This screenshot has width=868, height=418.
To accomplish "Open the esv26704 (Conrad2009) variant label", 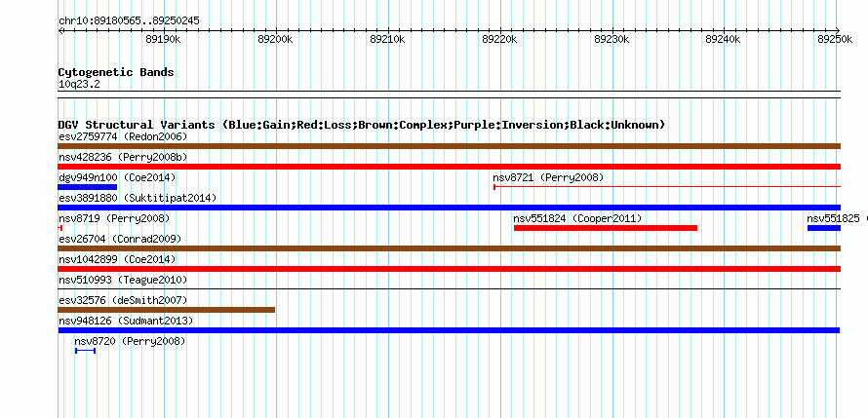I will 120,239.
